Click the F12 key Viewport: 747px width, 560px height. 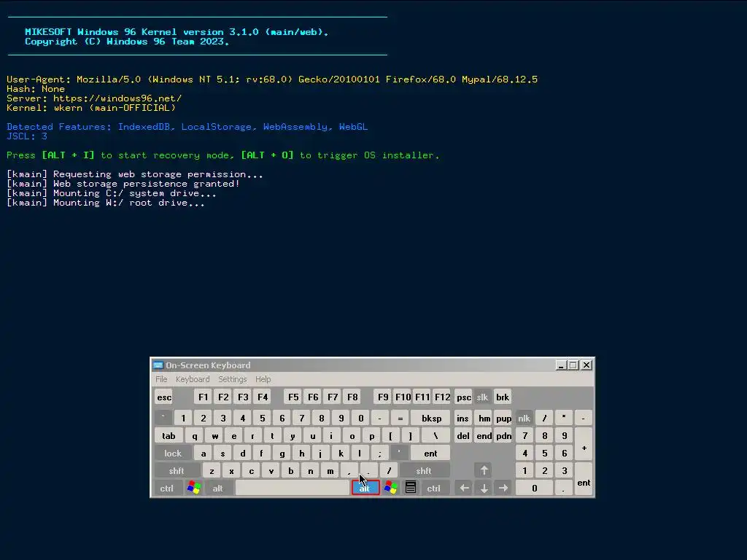coord(442,397)
